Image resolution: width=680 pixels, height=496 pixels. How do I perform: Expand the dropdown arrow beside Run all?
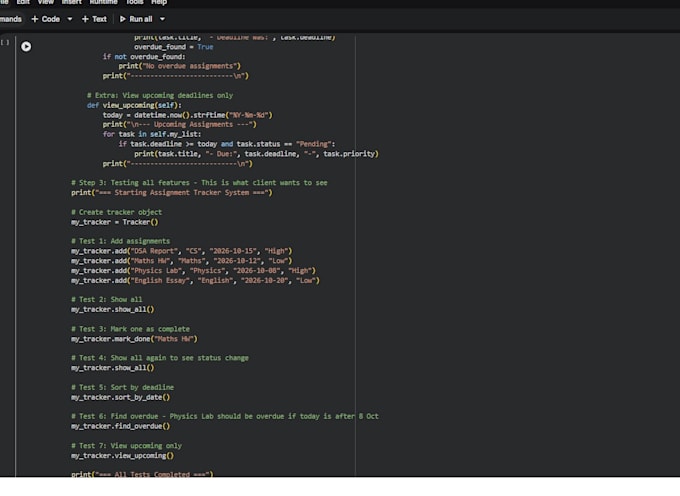click(162, 19)
